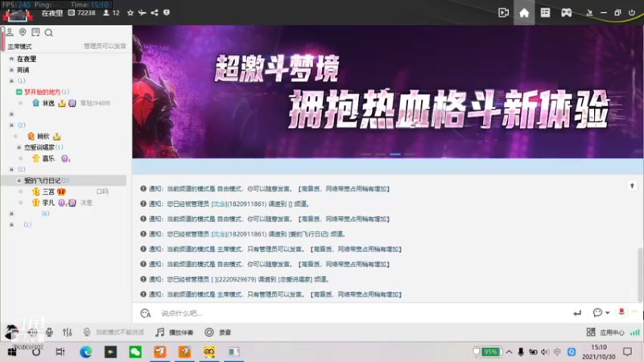644x362 pixels.
Task: Click the flower gift icon
Action: [621, 312]
